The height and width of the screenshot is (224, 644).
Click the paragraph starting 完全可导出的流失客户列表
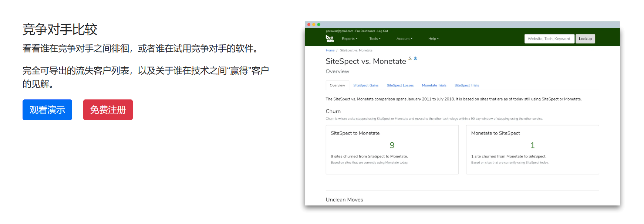[x=146, y=77]
